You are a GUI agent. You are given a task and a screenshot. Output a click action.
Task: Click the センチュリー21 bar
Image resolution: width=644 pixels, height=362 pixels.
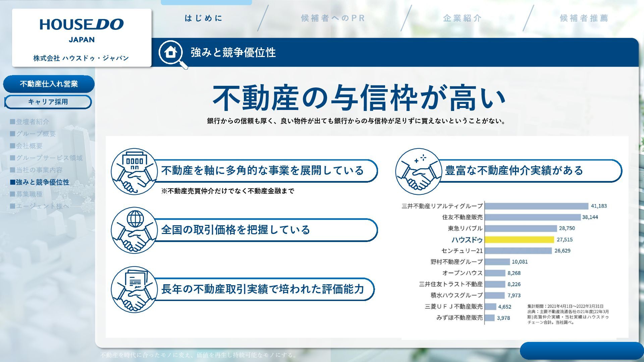[x=518, y=251]
